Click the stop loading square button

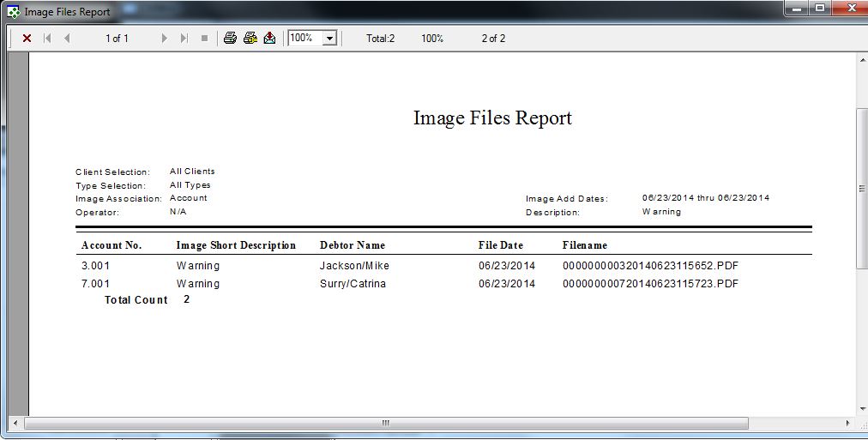pyautogui.click(x=204, y=39)
